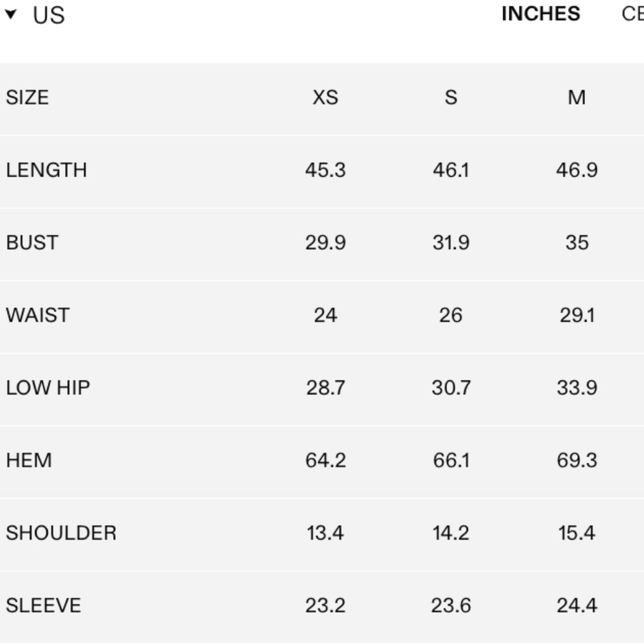Open the US size region selector

tap(48, 15)
